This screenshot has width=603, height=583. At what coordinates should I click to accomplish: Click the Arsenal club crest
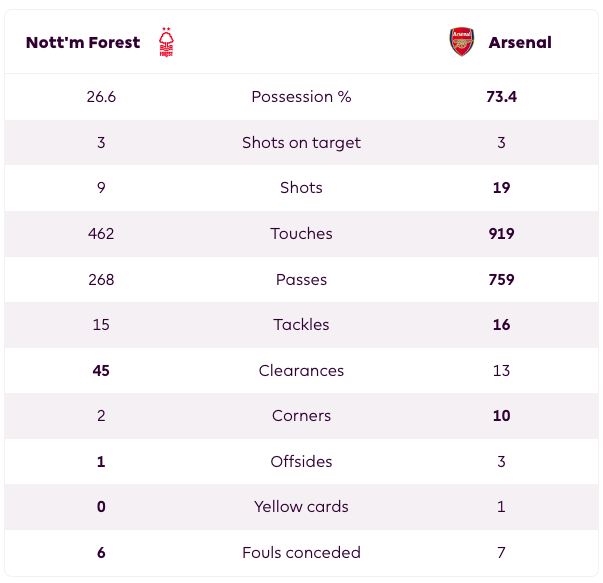(461, 42)
